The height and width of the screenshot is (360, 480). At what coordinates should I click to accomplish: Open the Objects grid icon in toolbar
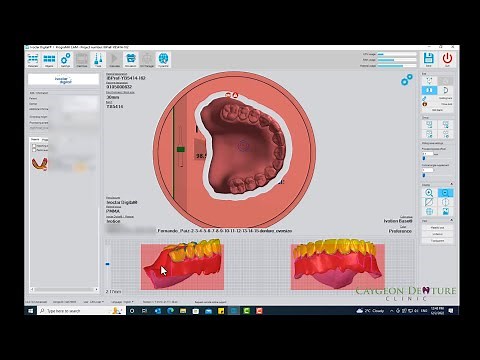[49, 59]
